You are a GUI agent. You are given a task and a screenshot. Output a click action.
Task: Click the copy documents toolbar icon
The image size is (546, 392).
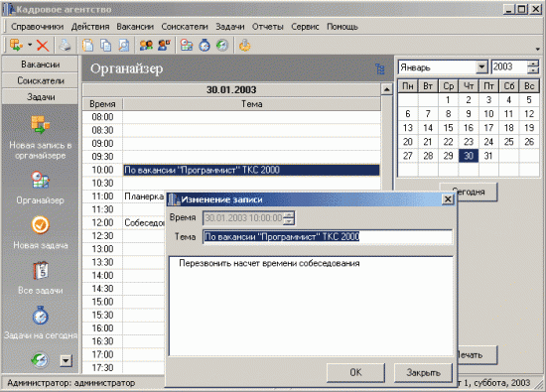(x=106, y=46)
